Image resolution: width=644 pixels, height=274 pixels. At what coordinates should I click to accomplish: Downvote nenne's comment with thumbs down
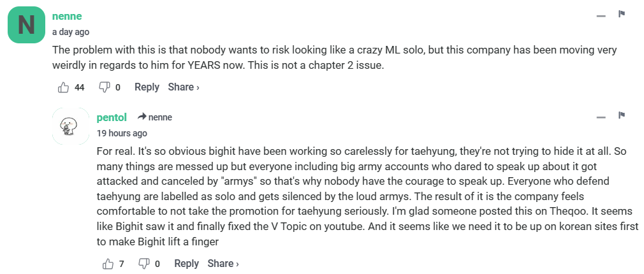point(105,87)
